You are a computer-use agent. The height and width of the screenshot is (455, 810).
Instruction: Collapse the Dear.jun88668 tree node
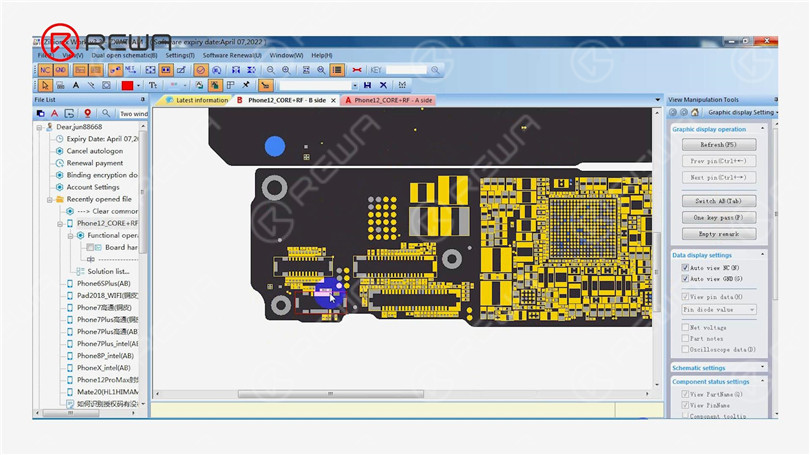pos(39,127)
